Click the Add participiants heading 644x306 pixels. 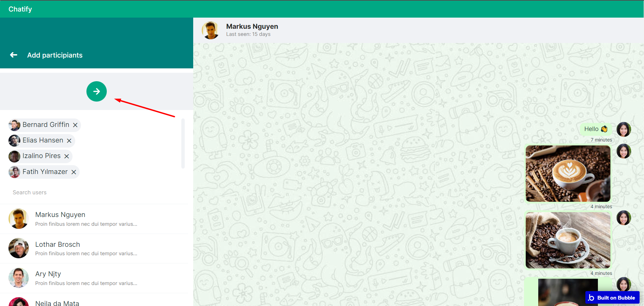point(55,55)
